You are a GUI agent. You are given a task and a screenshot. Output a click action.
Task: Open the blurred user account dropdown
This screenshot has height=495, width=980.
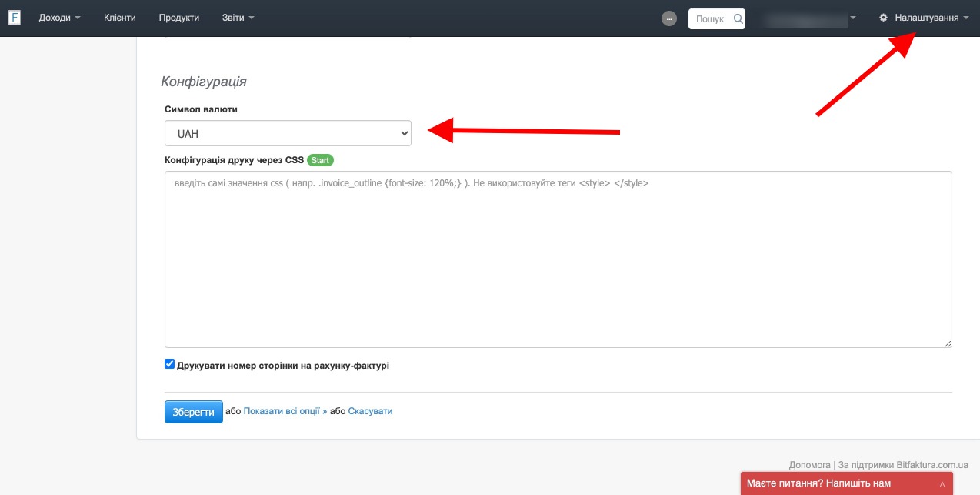click(808, 18)
